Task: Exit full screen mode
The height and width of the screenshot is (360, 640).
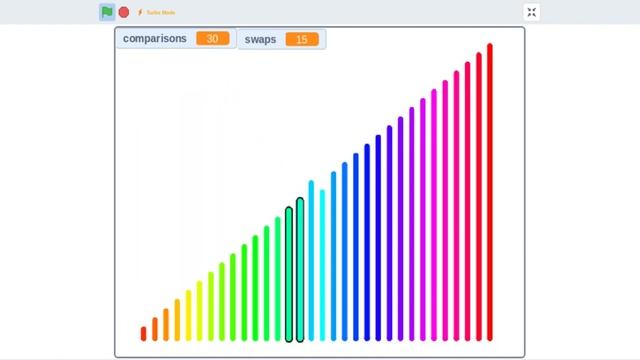Action: [x=531, y=12]
